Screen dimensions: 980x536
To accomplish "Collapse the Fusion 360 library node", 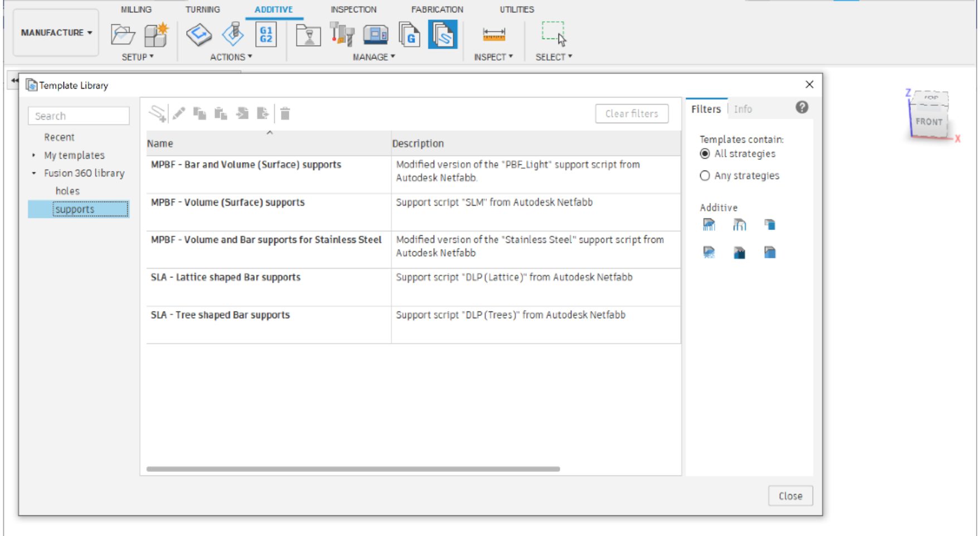I will click(34, 173).
